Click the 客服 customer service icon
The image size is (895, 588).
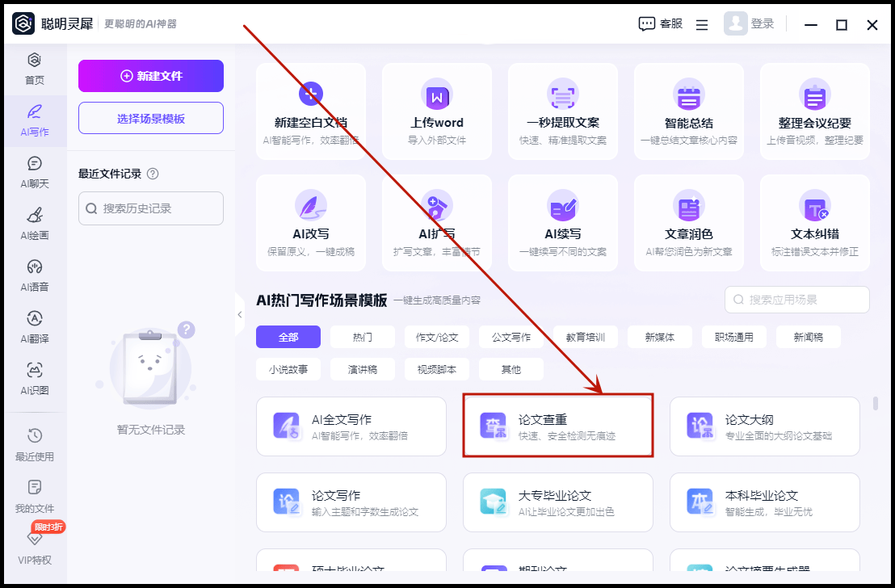[647, 24]
